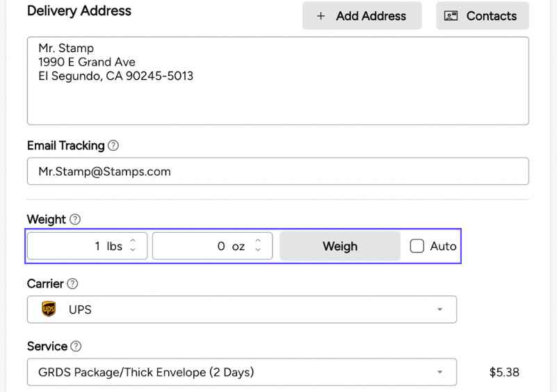Increase ounces with the up stepper arrow
The width and height of the screenshot is (557, 392).
(x=258, y=241)
